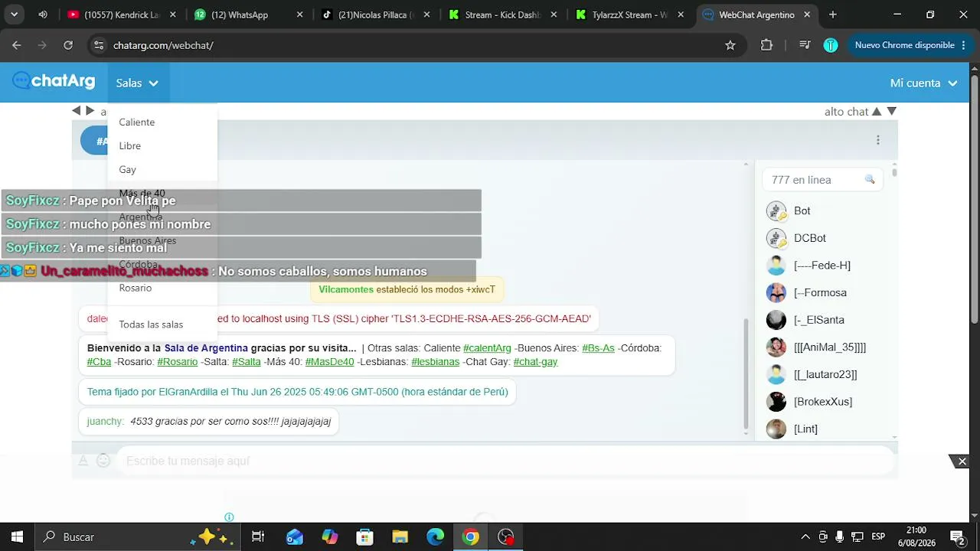Image resolution: width=980 pixels, height=551 pixels.
Task: Follow the #Salta room link
Action: pos(247,362)
